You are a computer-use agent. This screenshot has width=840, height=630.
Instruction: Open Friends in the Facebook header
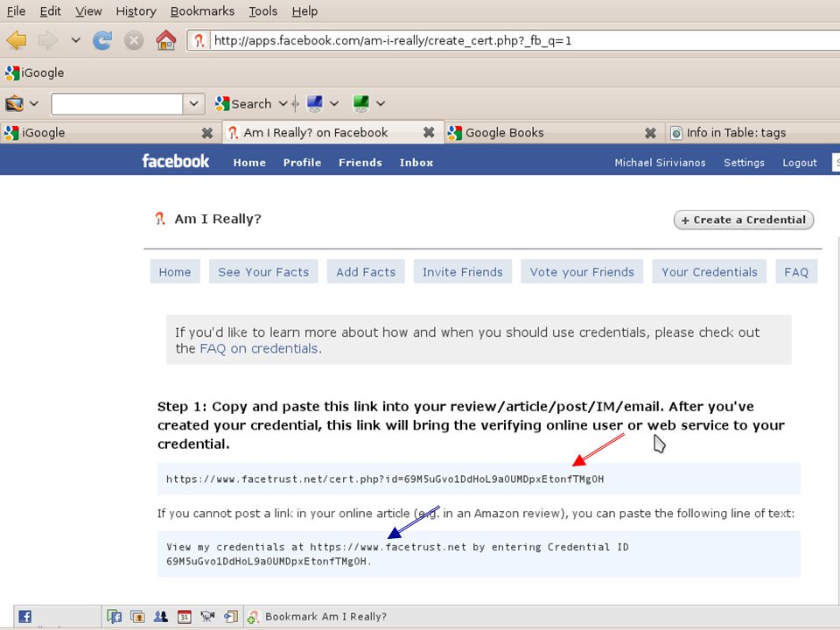tap(360, 163)
